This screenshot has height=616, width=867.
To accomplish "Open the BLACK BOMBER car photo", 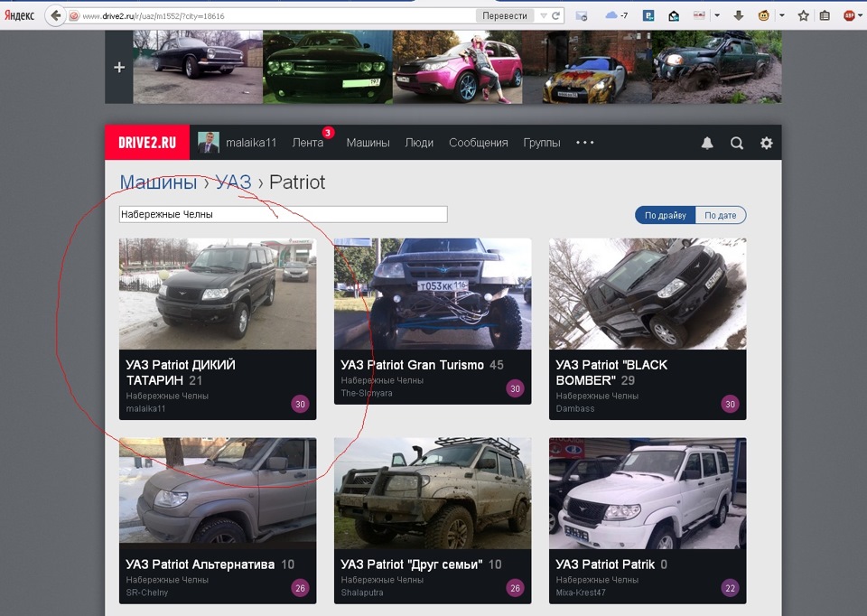I will (x=648, y=294).
